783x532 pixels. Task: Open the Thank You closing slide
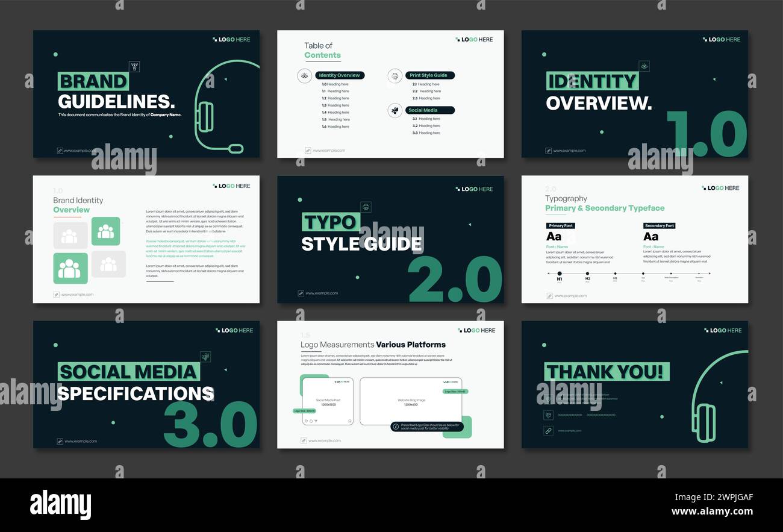(x=635, y=384)
